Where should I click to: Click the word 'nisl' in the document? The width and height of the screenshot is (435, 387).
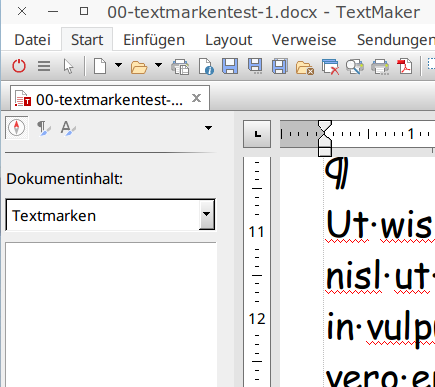pyautogui.click(x=354, y=276)
